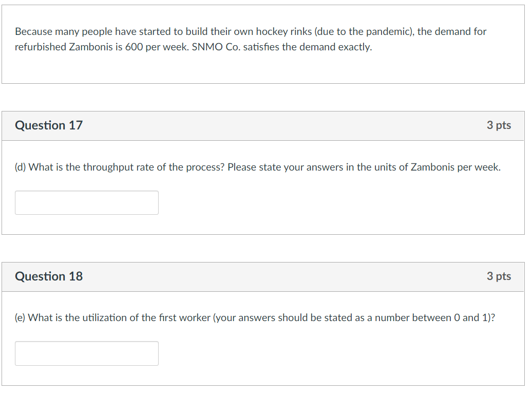
Task: Select the "Question 18" heading
Action: (x=49, y=276)
